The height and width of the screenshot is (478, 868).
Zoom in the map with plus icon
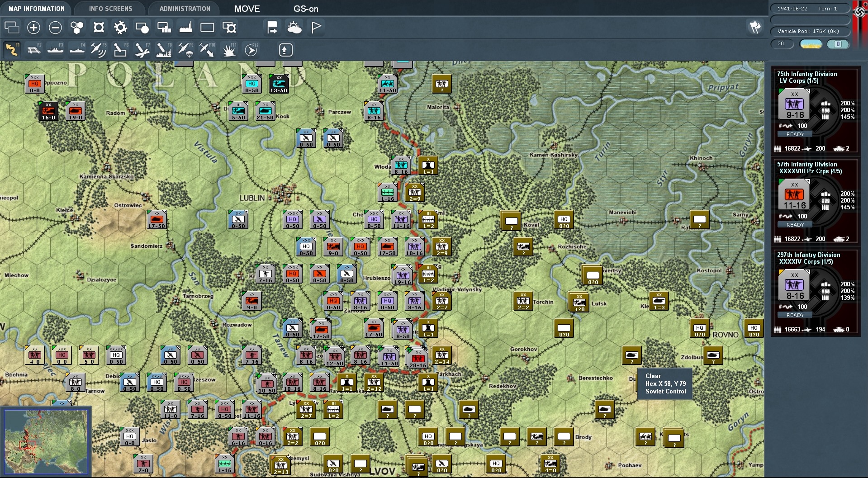33,28
